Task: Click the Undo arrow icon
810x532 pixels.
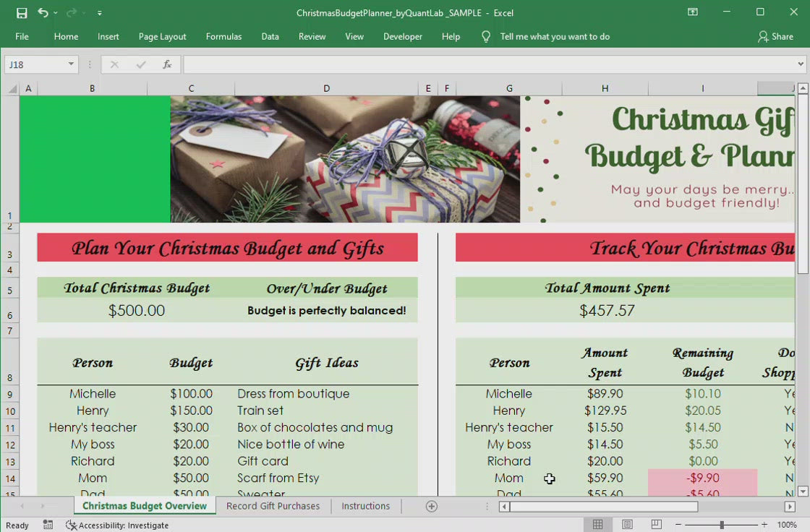Action: tap(43, 13)
